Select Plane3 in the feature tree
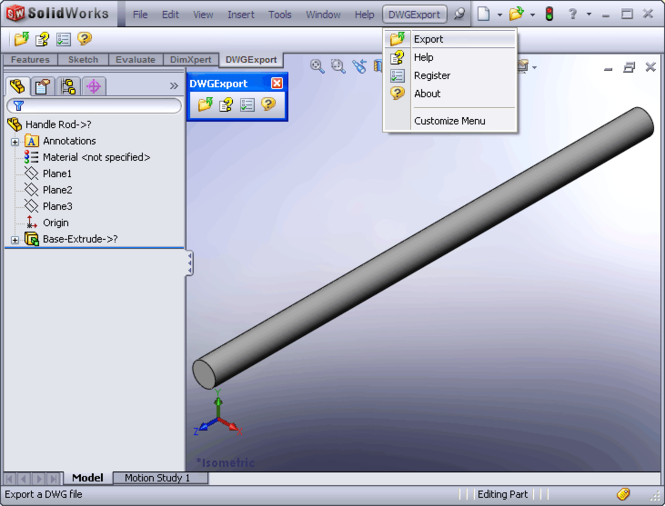This screenshot has height=506, width=665. [48, 206]
